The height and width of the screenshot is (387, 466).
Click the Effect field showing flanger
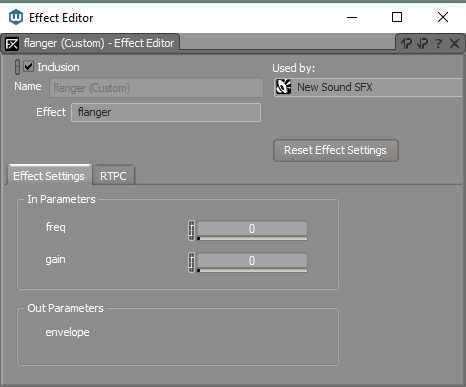coord(166,112)
